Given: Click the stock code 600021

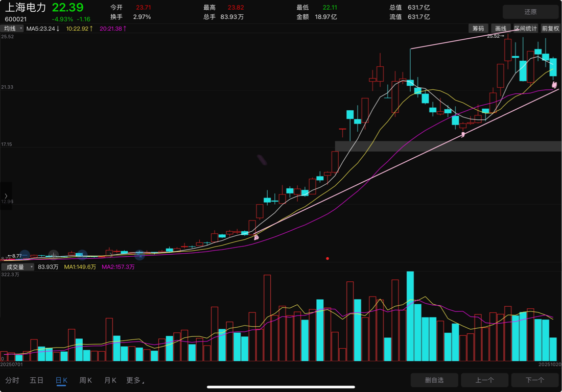Looking at the screenshot, I should coord(16,19).
